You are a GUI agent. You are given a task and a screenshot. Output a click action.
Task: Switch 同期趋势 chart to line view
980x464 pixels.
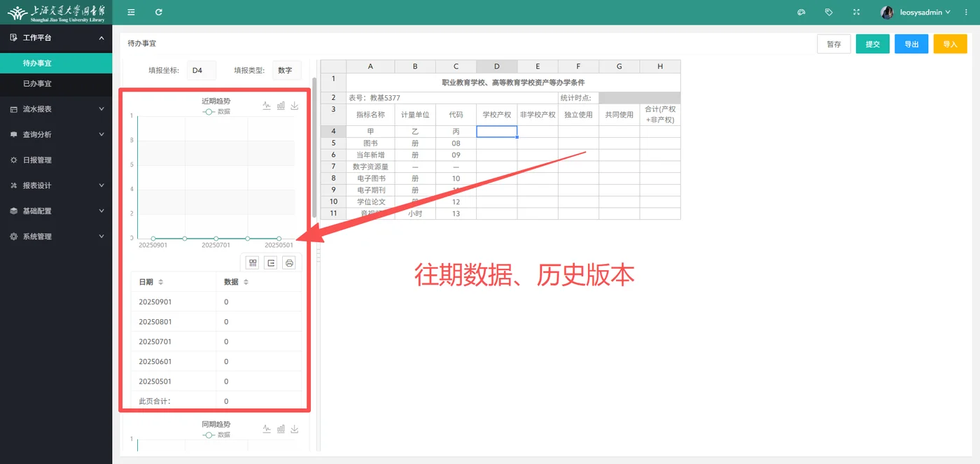coord(267,429)
